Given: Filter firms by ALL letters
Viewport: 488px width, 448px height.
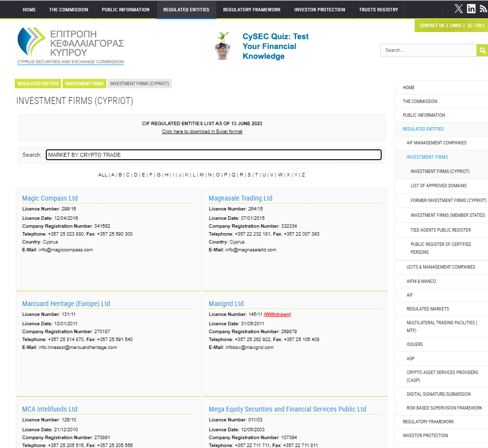Looking at the screenshot, I should click(x=103, y=175).
